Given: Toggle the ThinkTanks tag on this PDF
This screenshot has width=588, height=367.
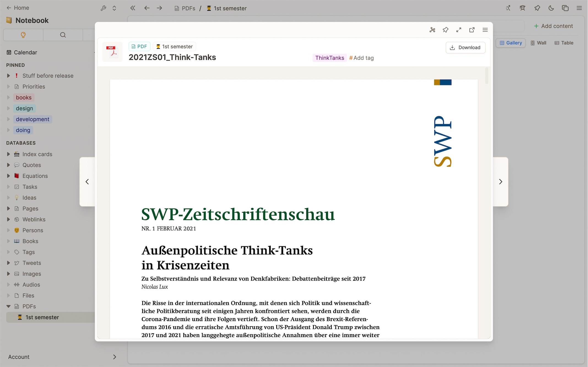Looking at the screenshot, I should pyautogui.click(x=330, y=58).
